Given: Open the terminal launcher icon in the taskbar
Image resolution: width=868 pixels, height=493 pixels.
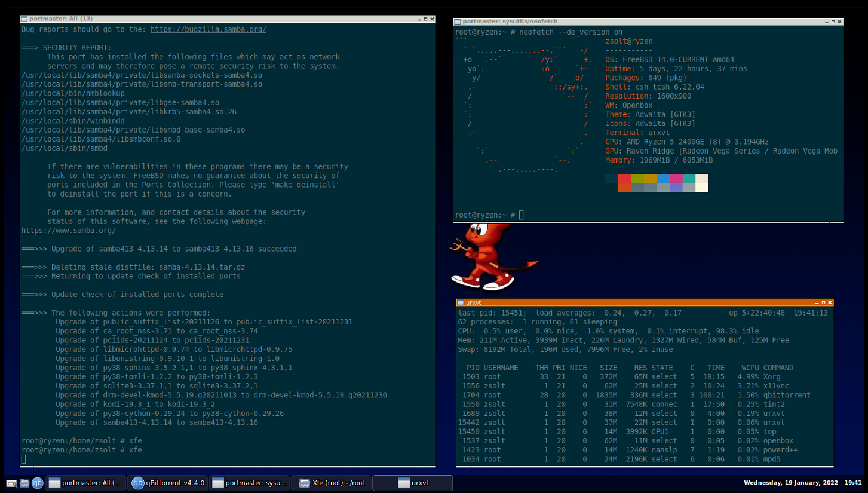Looking at the screenshot, I should coord(11,483).
